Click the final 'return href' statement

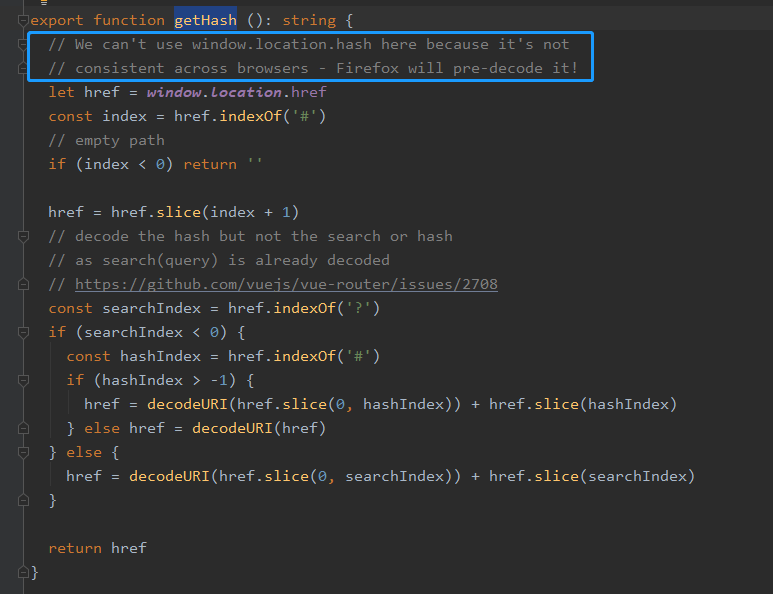(x=98, y=548)
